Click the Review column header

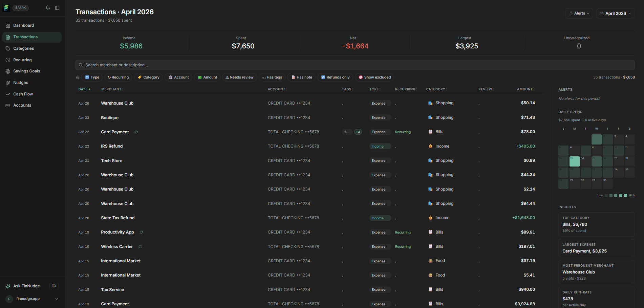486,89
